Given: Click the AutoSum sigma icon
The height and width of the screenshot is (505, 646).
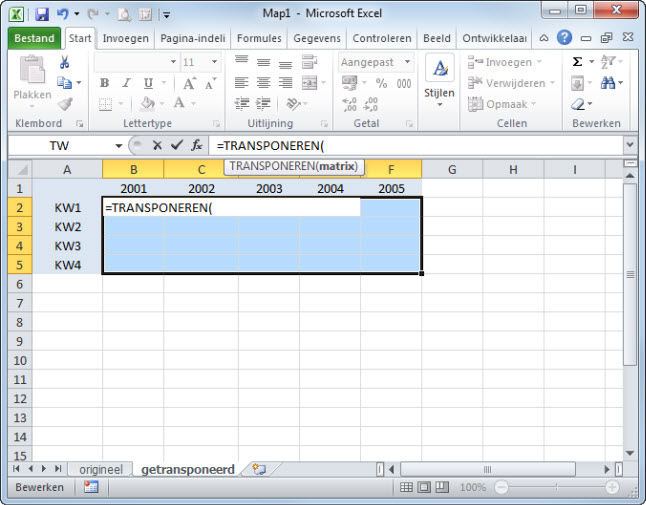Looking at the screenshot, I should click(578, 62).
